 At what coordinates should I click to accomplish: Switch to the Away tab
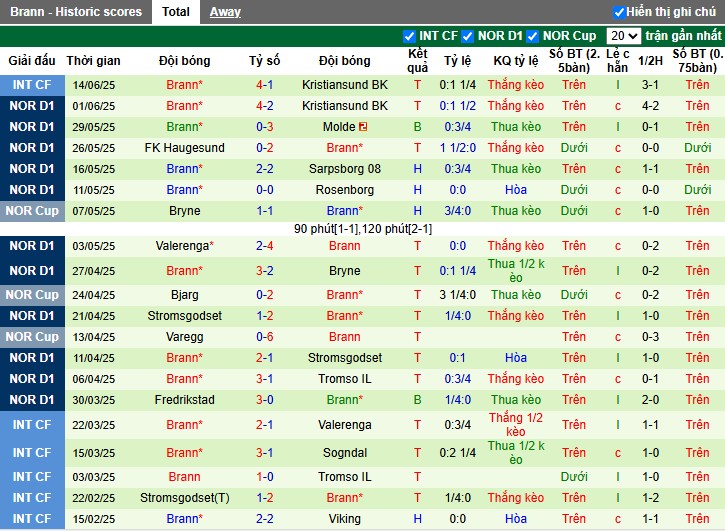(x=225, y=12)
